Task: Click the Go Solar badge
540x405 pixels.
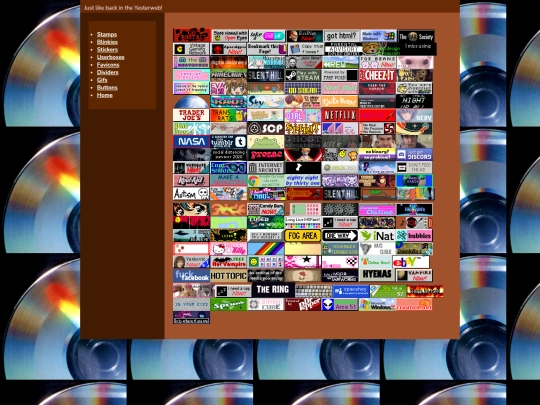Action: click(303, 88)
